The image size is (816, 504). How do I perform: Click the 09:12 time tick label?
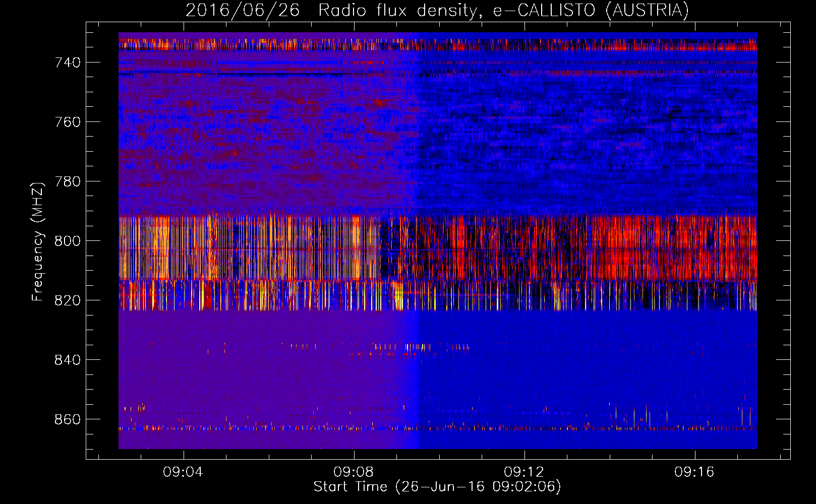coord(524,472)
